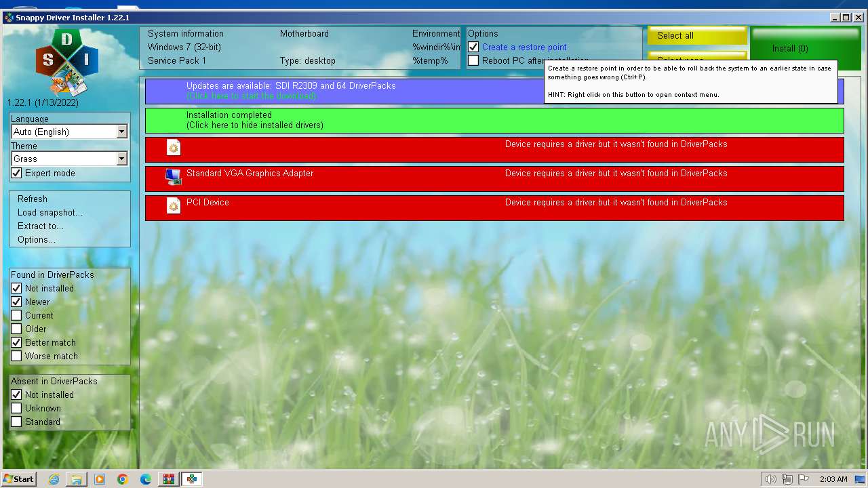Click the network tray icon
The width and height of the screenshot is (868, 488).
click(x=787, y=479)
